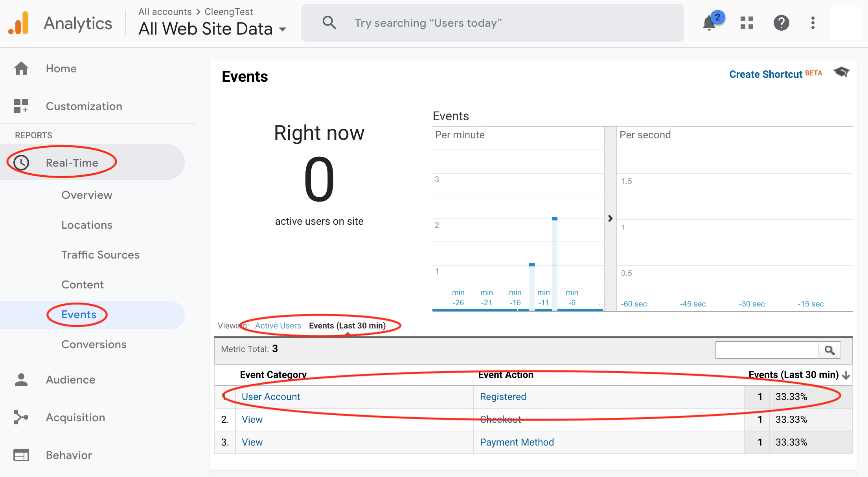Screen dimensions: 868x477
Task: Click the chart bar above min -11
Action: (554, 264)
